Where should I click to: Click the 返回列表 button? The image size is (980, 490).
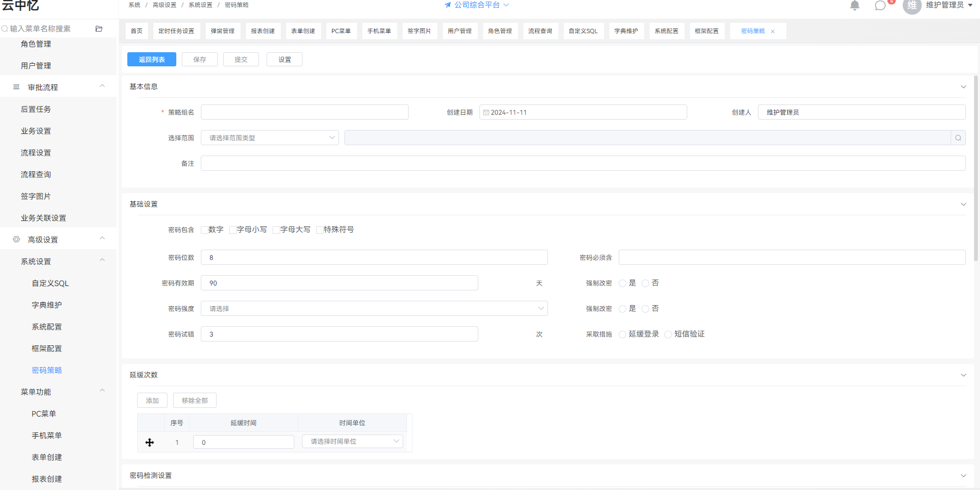pos(152,60)
